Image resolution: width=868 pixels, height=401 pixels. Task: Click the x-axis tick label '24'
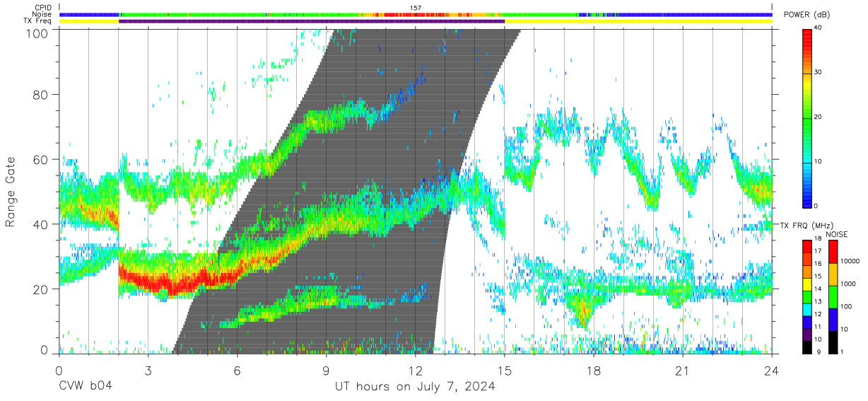771,371
